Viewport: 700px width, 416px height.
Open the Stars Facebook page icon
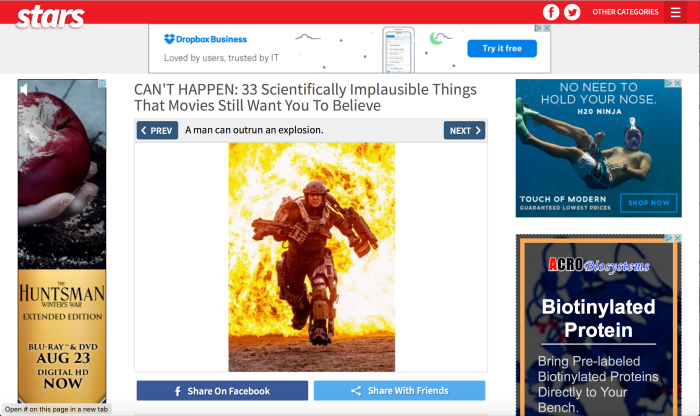click(551, 12)
